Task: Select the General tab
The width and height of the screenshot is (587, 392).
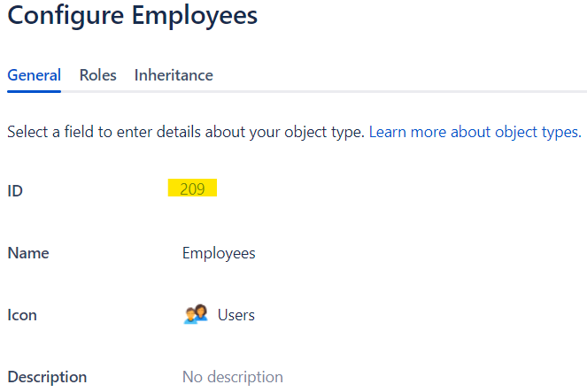Action: pyautogui.click(x=34, y=75)
